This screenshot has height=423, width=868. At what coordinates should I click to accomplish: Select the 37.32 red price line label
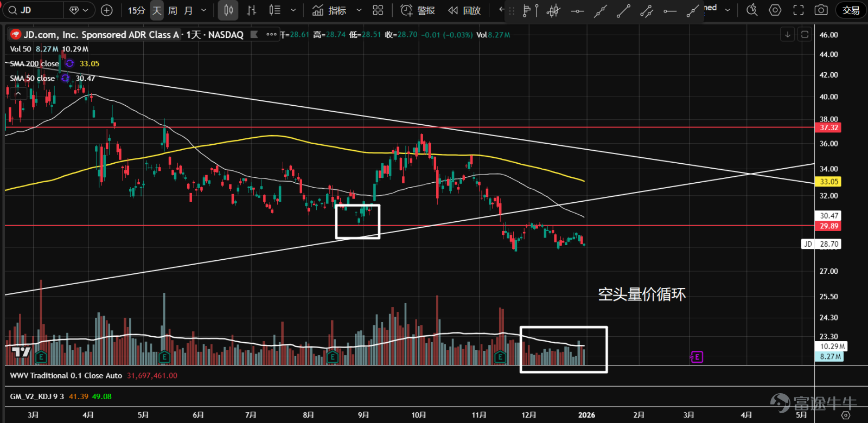coord(828,128)
